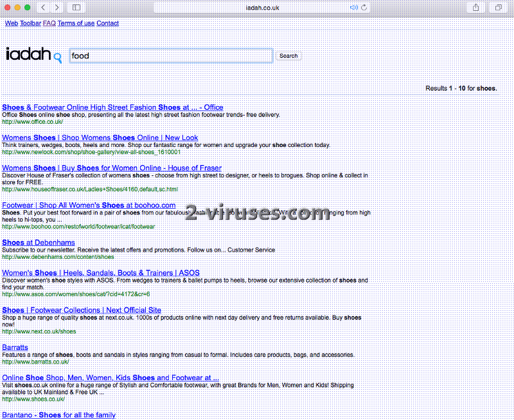Minimize the window with the yellow button

point(18,8)
